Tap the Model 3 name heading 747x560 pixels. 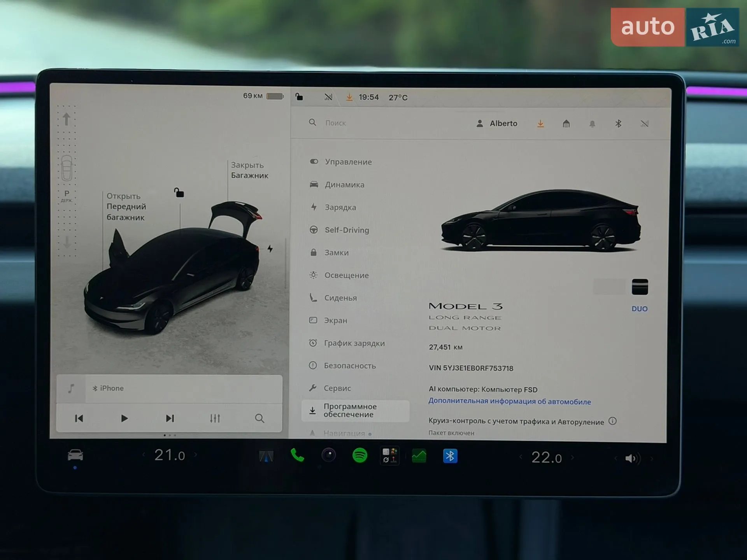465,306
